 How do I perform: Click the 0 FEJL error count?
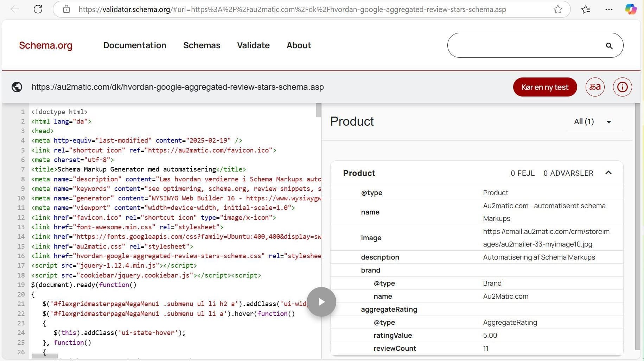click(x=523, y=173)
